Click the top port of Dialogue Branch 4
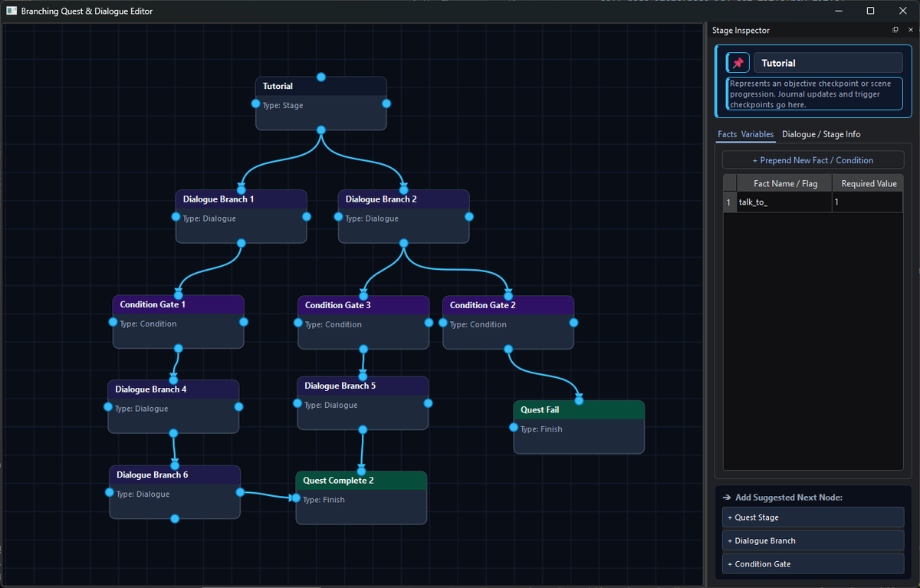The width and height of the screenshot is (920, 588). [173, 380]
